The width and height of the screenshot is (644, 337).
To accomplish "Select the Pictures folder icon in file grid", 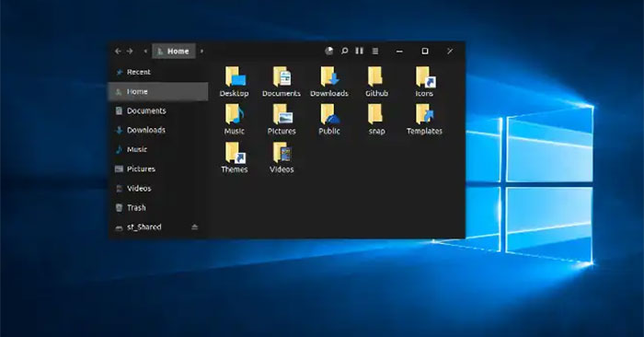I will tap(282, 114).
